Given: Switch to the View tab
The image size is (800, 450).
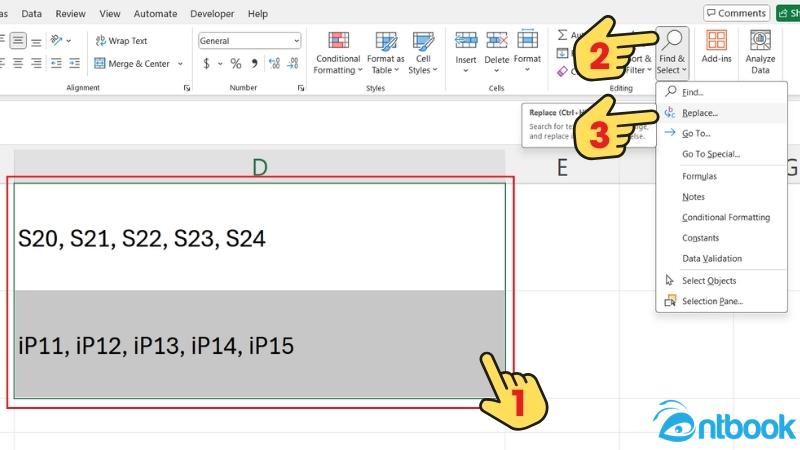Looking at the screenshot, I should 110,14.
